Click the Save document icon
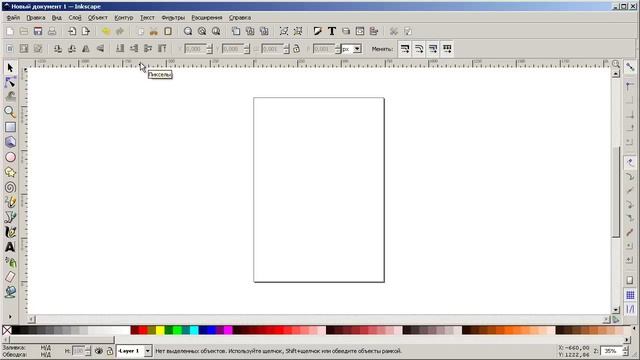The image size is (640, 360). (38, 31)
